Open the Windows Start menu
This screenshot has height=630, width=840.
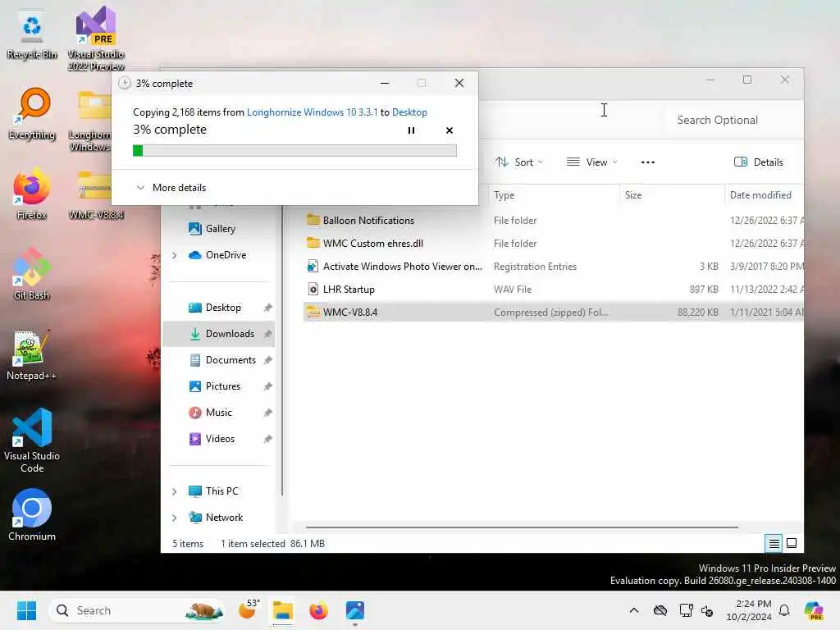[26, 610]
